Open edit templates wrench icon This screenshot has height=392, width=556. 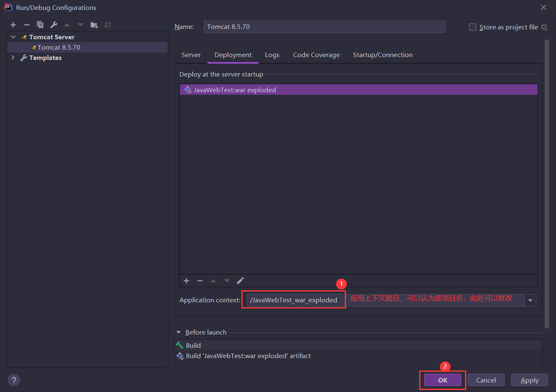54,25
